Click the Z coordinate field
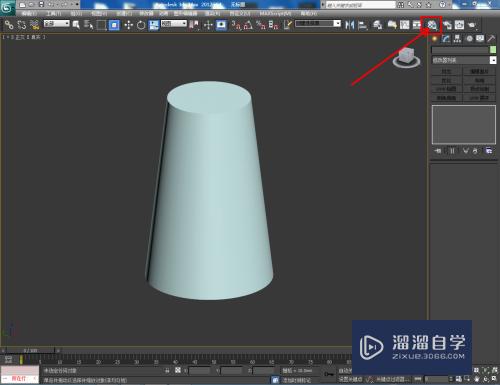This screenshot has height=385, width=500. pos(263,370)
